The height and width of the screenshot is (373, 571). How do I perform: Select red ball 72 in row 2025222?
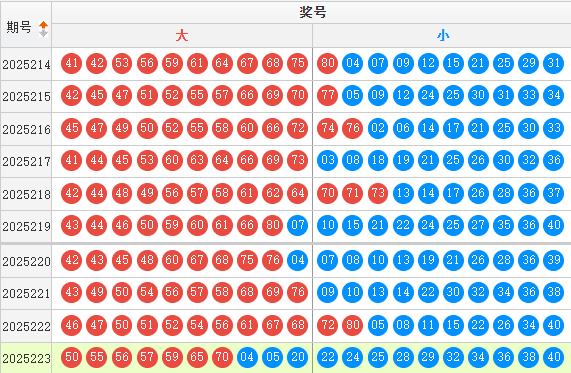[x=328, y=325]
